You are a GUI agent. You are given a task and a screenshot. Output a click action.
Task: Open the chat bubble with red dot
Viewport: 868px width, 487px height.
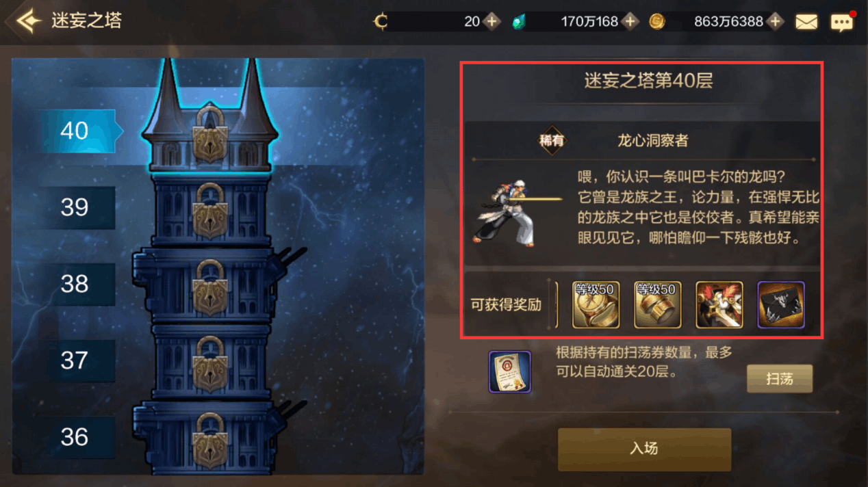[x=842, y=22]
